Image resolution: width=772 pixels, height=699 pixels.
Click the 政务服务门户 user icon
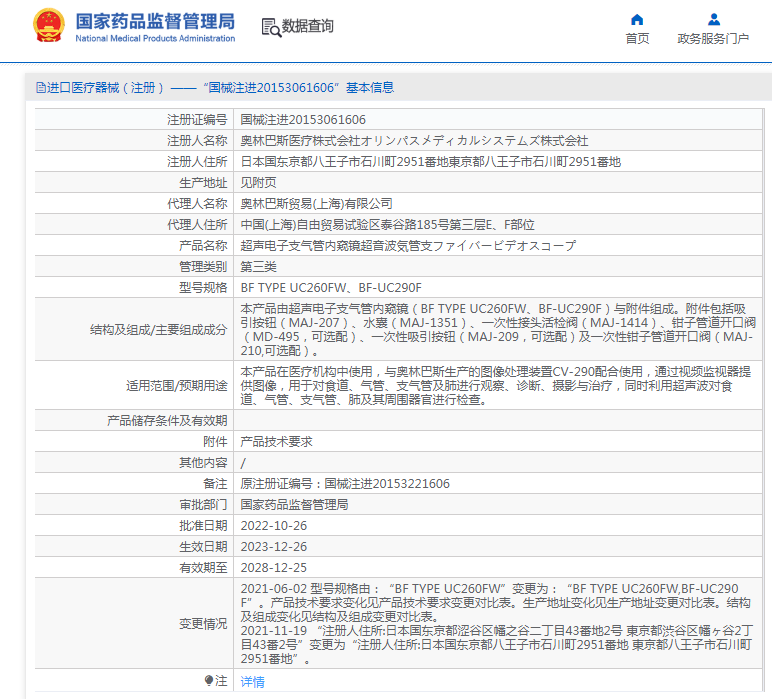pos(713,19)
